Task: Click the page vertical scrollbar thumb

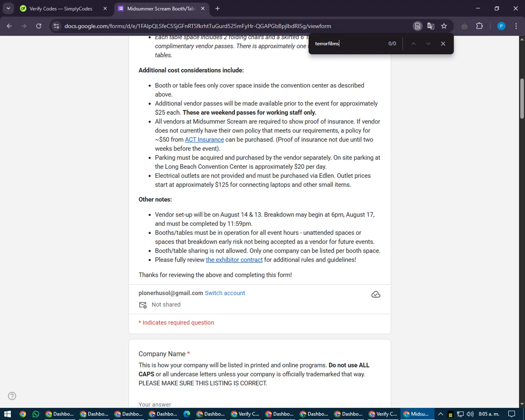Action: [522, 98]
